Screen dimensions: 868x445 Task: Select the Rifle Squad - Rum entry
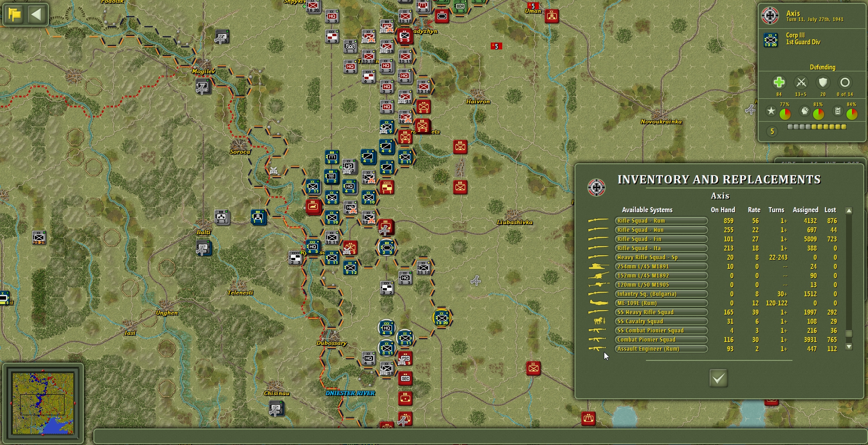tap(661, 220)
